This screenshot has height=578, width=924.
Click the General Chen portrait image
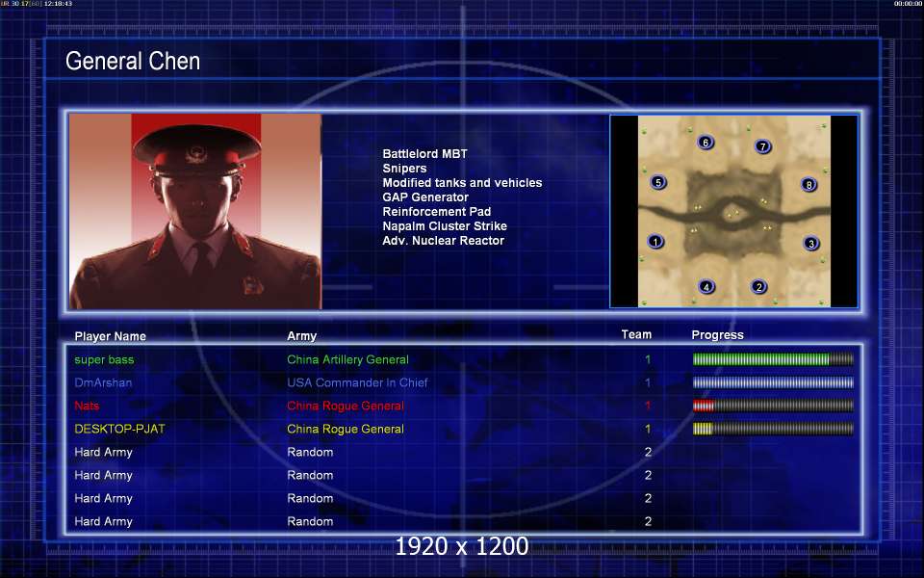195,211
